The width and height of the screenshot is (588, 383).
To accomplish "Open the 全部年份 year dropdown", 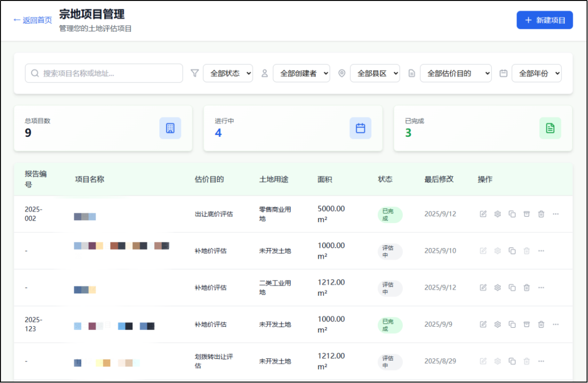I will tap(537, 73).
